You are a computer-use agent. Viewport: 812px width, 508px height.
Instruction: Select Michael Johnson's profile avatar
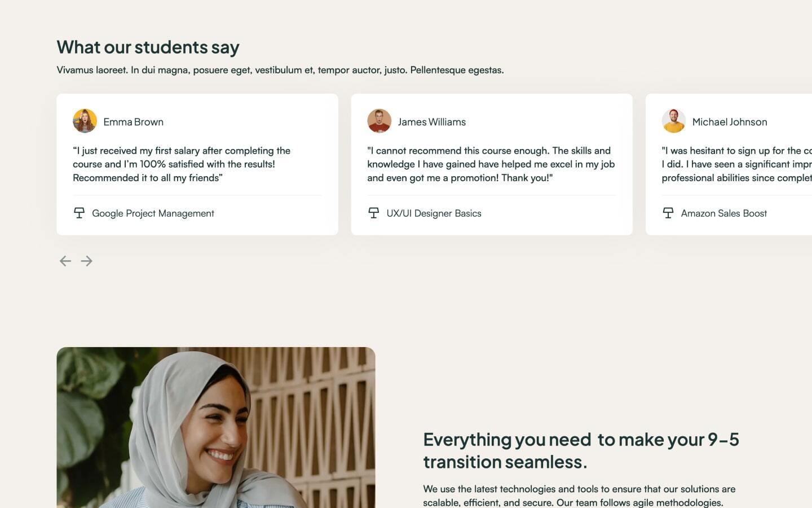click(674, 121)
